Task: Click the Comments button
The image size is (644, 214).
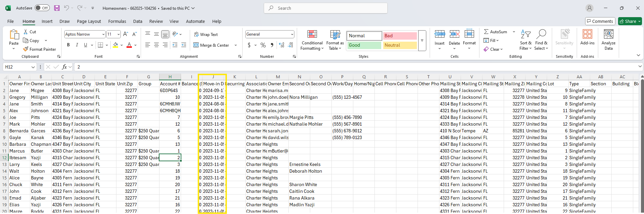Action: click(x=600, y=21)
